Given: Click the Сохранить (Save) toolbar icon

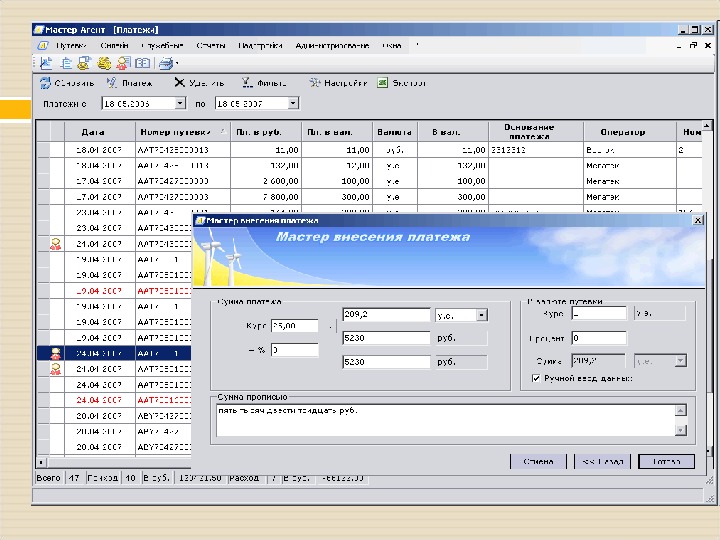Looking at the screenshot, I should tap(46, 83).
